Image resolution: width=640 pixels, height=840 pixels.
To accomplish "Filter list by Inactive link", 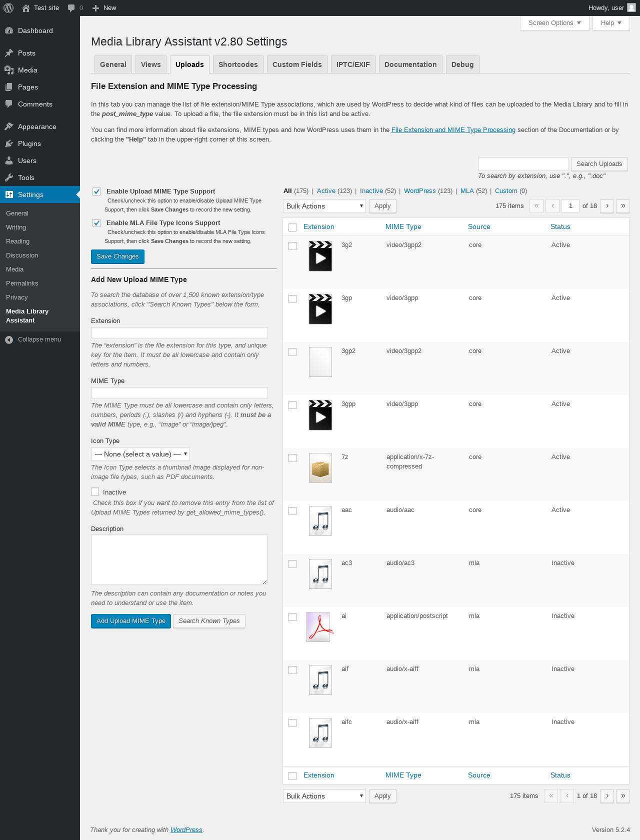I will tap(371, 191).
